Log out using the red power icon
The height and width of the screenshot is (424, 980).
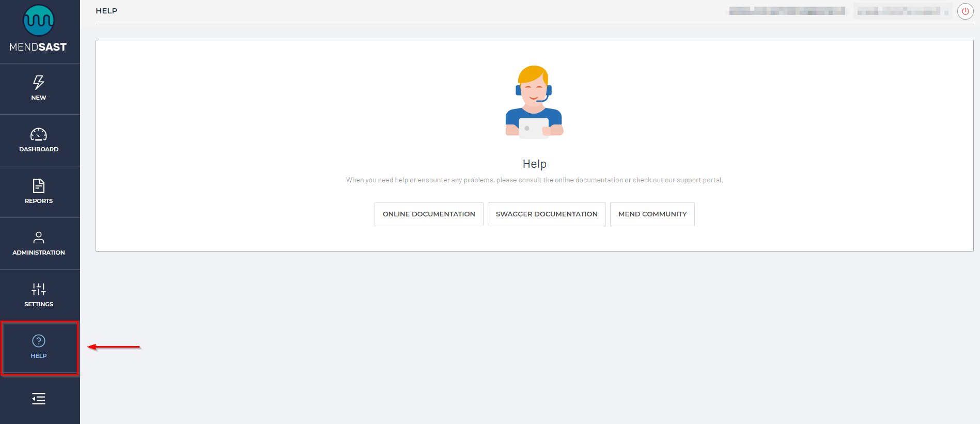(965, 11)
